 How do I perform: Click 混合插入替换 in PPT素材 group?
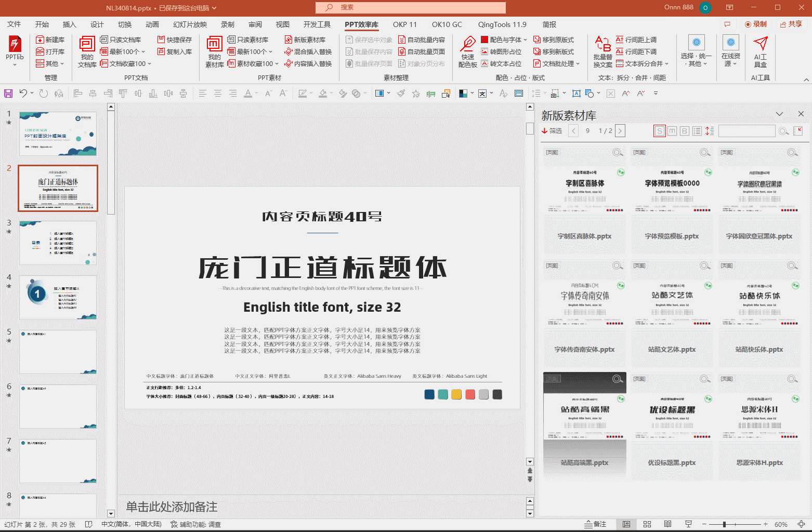308,51
